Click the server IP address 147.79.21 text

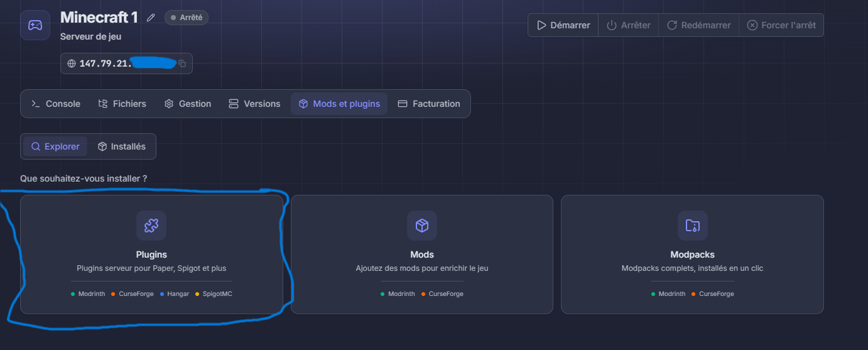pyautogui.click(x=106, y=63)
